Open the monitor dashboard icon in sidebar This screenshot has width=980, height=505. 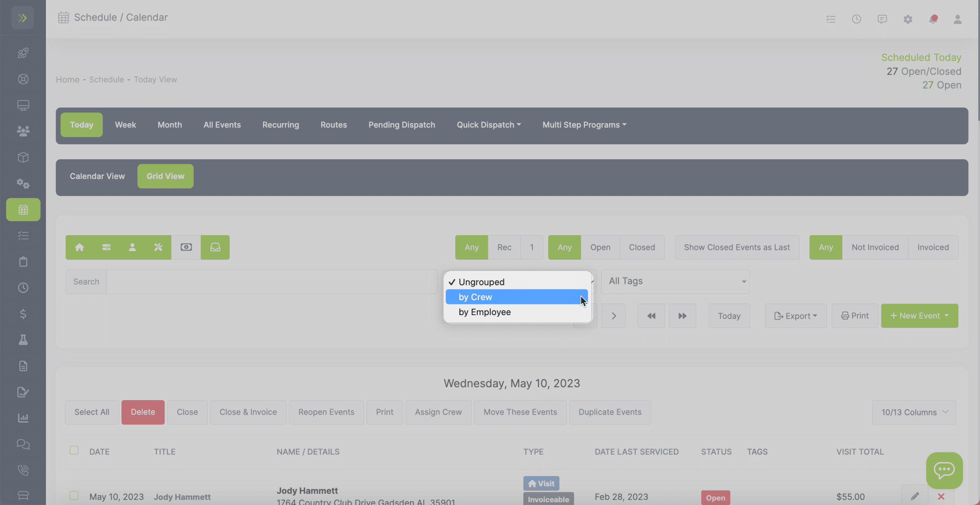tap(23, 105)
